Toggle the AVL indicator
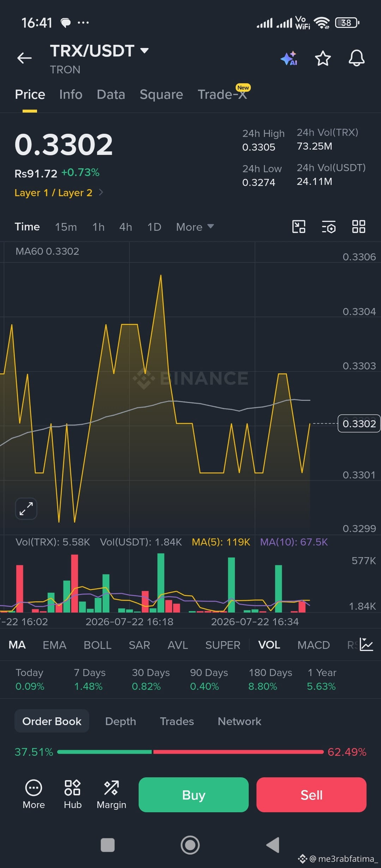 click(178, 645)
